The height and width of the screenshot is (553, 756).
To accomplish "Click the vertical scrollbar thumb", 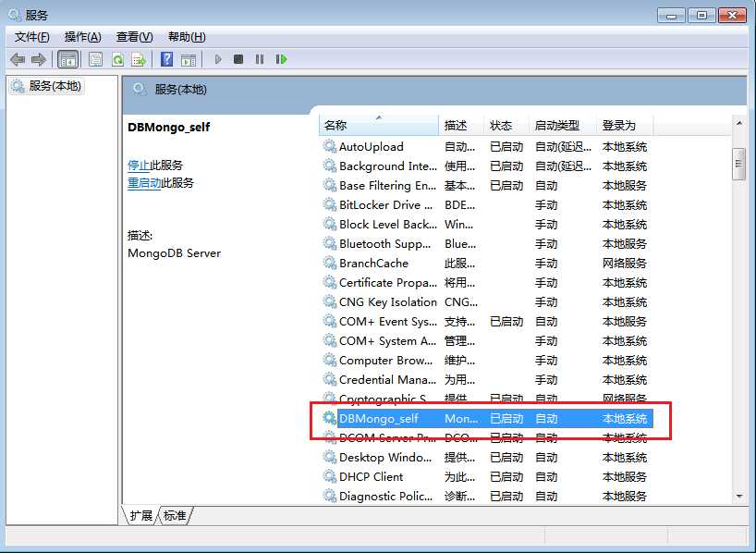I will 738,164.
